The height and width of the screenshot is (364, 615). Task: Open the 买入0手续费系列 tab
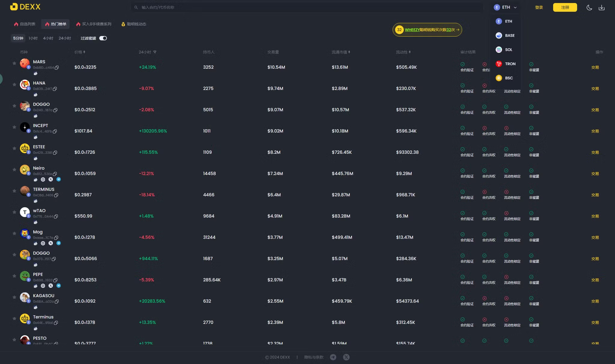93,24
